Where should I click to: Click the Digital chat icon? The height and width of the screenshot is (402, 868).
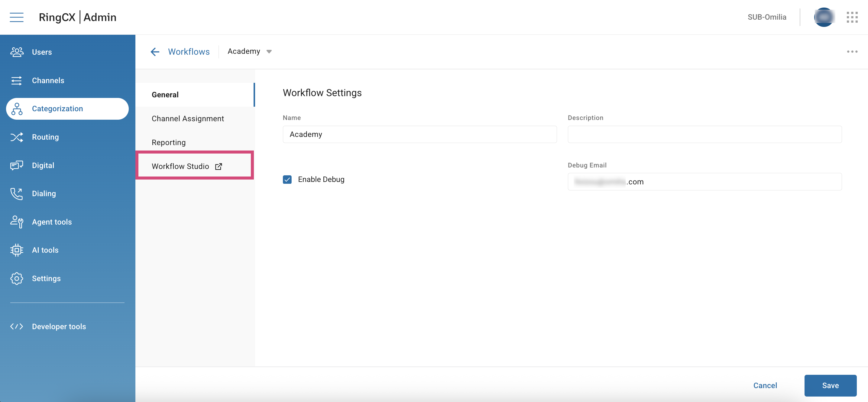coord(17,165)
